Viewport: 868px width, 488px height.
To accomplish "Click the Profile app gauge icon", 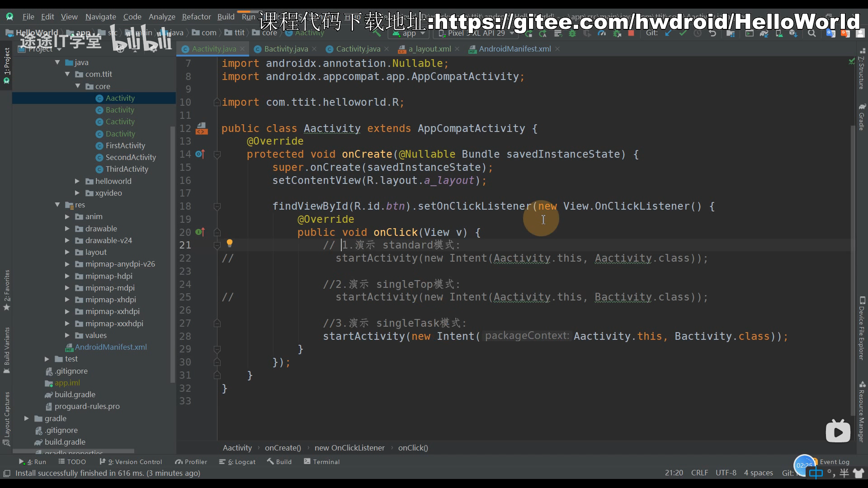I will (x=602, y=33).
